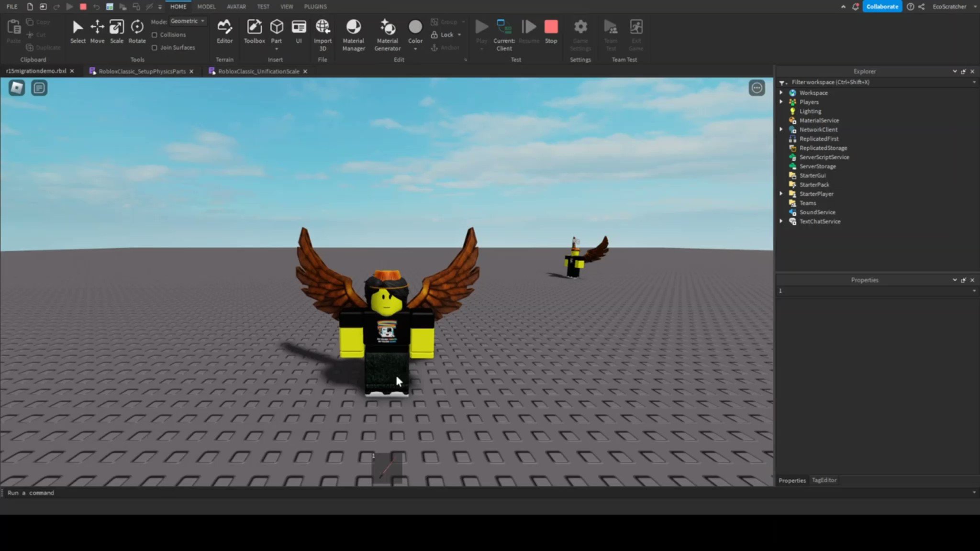The width and height of the screenshot is (980, 551).
Task: Open the Lock dropdown arrow
Action: pos(459,35)
